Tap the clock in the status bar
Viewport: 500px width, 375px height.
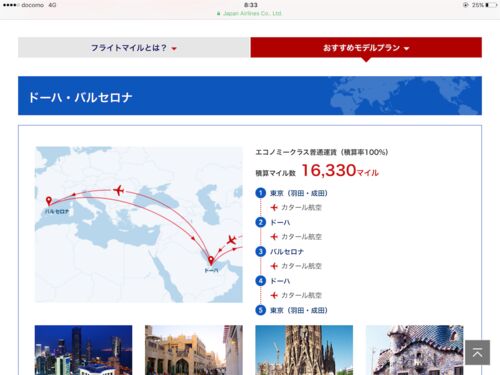click(250, 5)
